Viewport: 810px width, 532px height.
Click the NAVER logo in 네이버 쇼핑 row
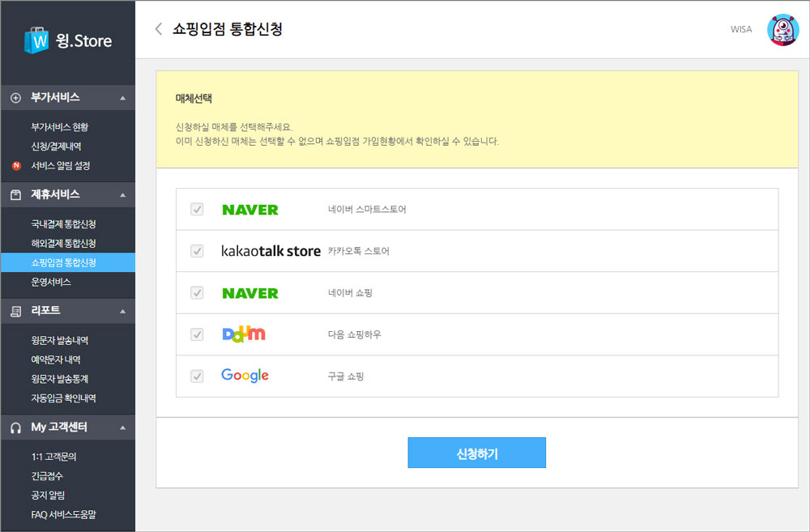[250, 293]
